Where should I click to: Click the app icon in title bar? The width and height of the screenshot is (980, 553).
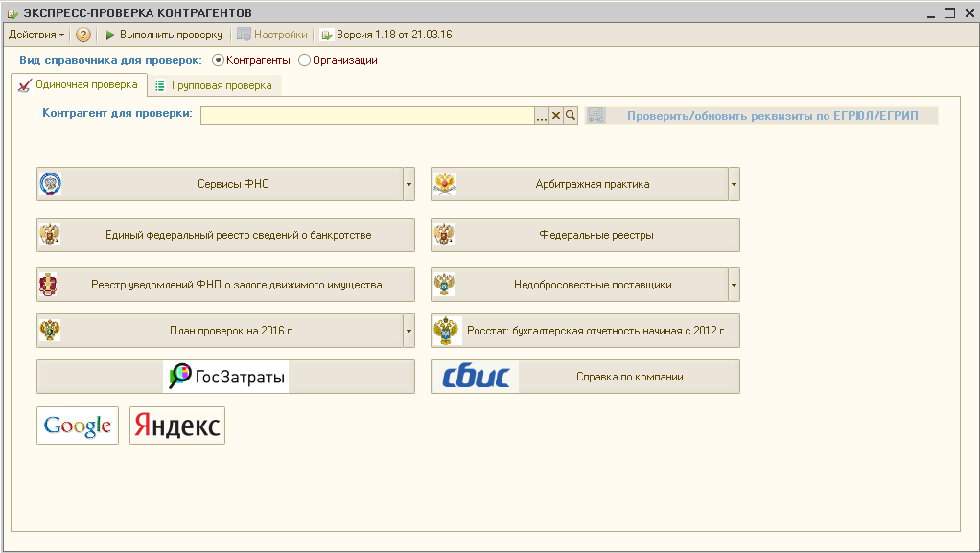(x=12, y=13)
